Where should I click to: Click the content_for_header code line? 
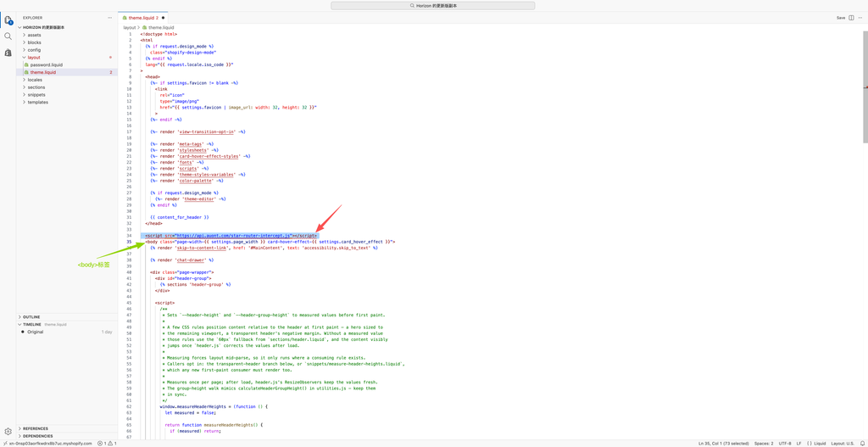click(180, 218)
